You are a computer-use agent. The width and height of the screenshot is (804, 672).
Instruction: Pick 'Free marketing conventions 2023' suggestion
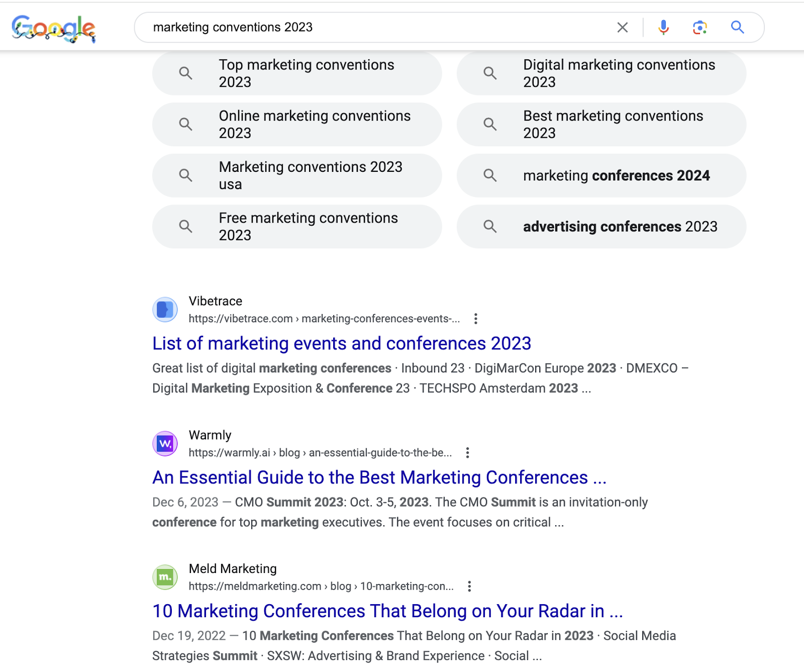tap(297, 226)
